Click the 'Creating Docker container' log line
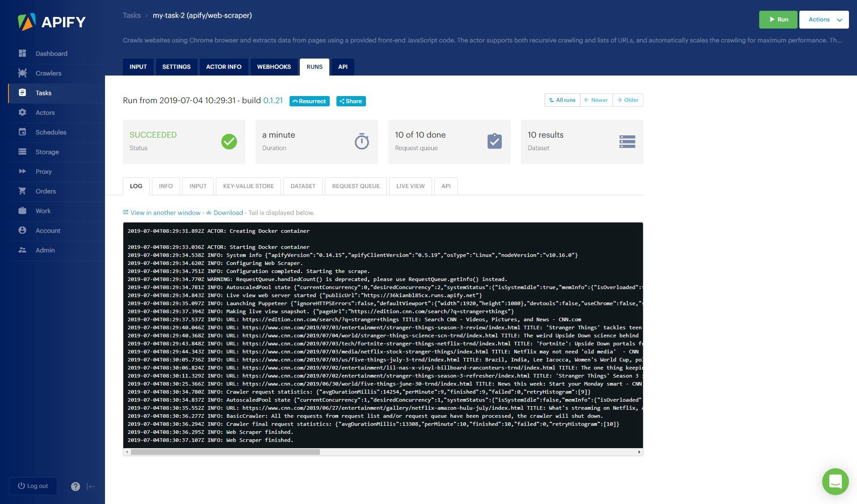Image resolution: width=857 pixels, height=504 pixels. point(218,231)
